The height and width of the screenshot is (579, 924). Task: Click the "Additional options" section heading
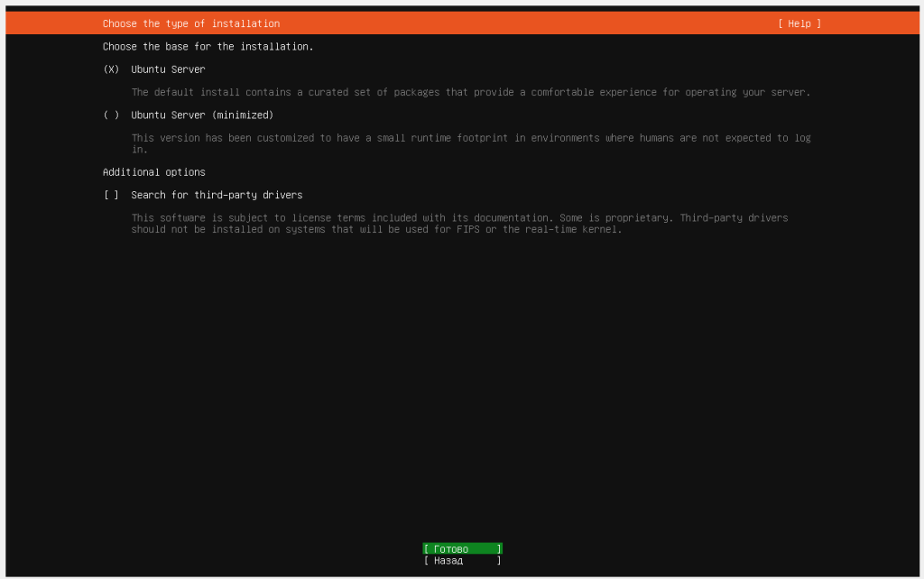click(x=153, y=172)
